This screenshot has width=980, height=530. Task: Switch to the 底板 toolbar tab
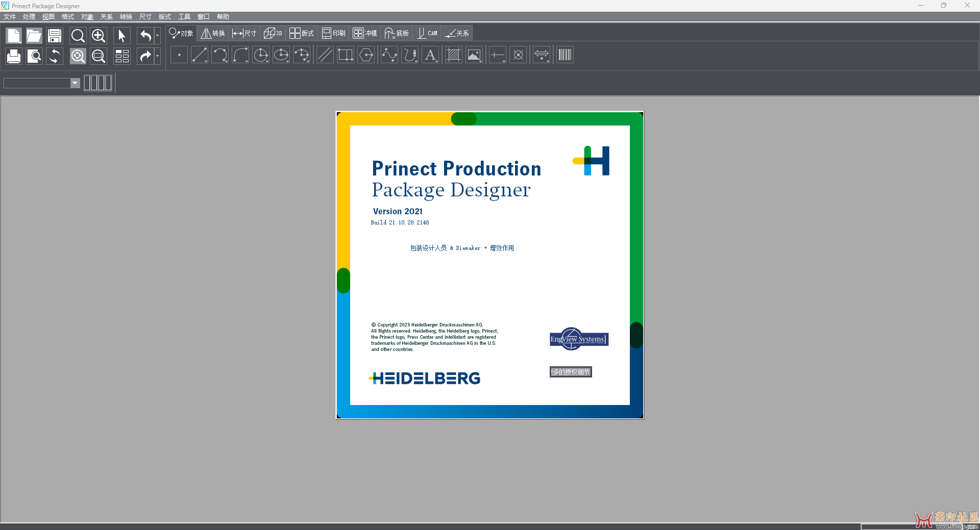click(397, 33)
